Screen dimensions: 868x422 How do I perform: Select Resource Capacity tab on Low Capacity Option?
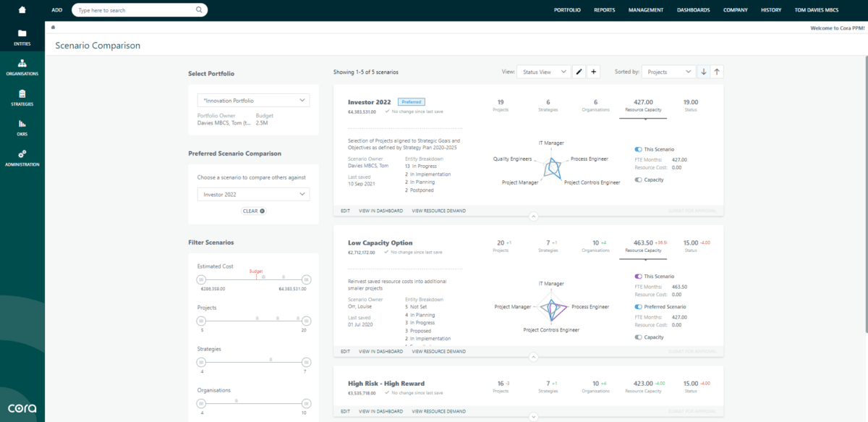coord(643,245)
